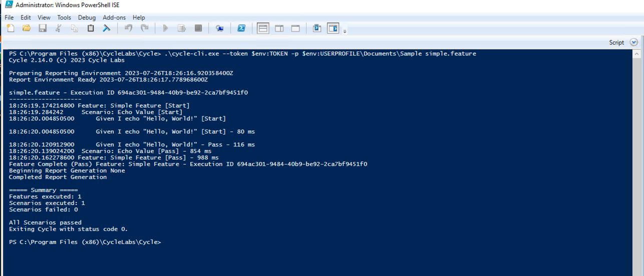Click the Run Script play icon

coord(165,28)
